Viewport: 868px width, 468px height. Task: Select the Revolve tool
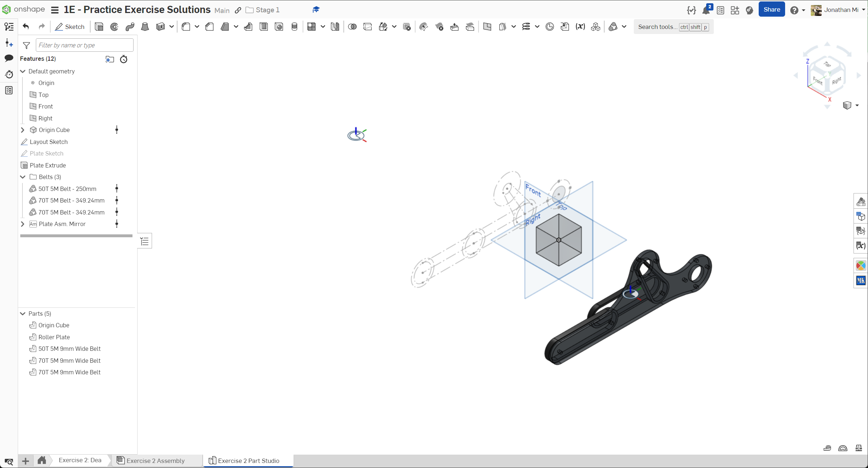(114, 27)
